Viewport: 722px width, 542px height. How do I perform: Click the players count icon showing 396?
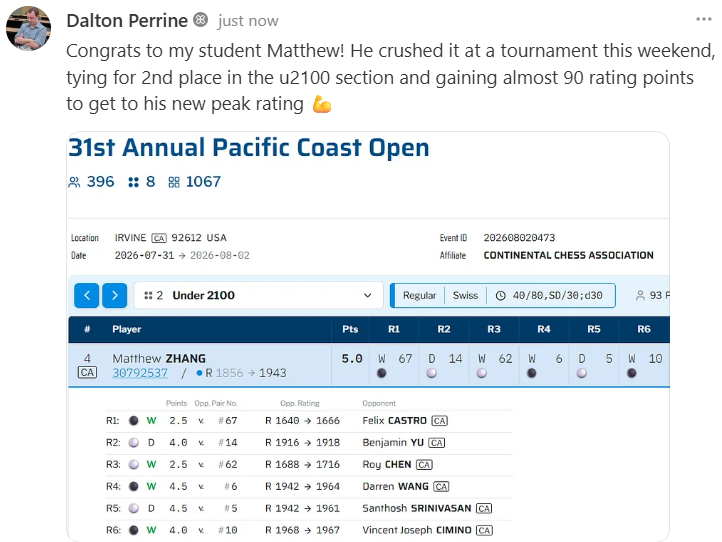pyautogui.click(x=74, y=182)
